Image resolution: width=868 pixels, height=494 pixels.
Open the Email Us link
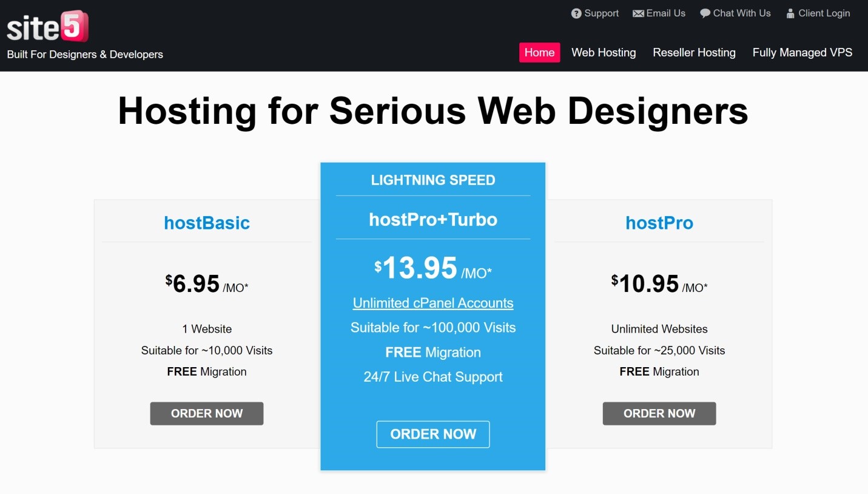[665, 13]
